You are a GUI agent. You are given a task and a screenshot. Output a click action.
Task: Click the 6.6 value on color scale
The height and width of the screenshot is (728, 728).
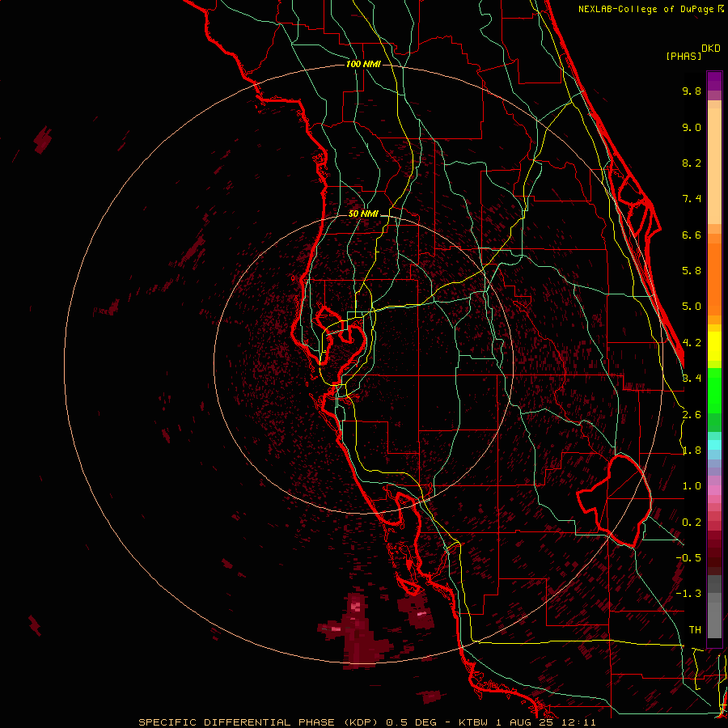tap(692, 235)
